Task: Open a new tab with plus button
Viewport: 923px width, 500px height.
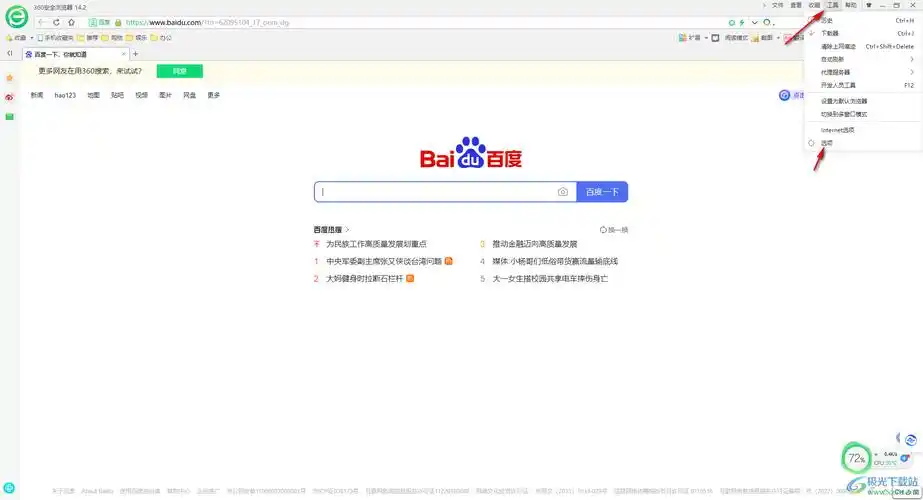Action: coord(135,54)
